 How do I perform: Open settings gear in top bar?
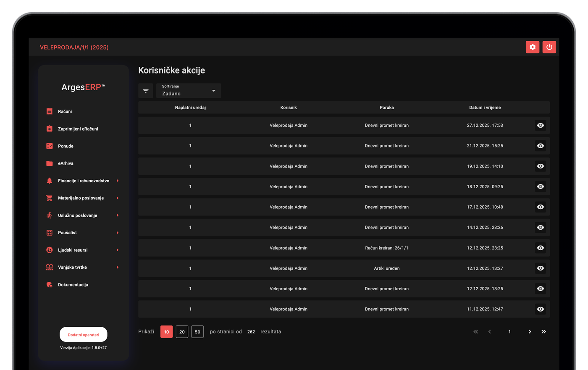532,47
